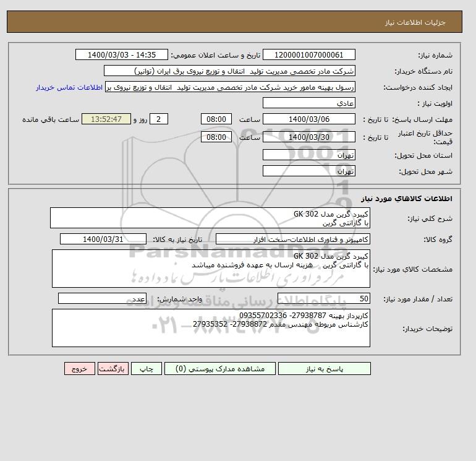Click the اولویت نیاز field showing عادی

click(308, 103)
